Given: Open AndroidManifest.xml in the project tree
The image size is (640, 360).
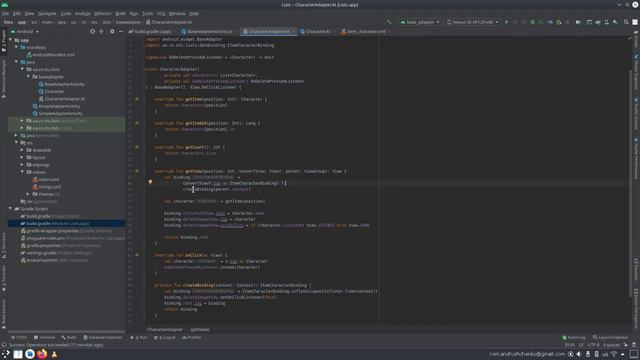Looking at the screenshot, I should tap(51, 55).
